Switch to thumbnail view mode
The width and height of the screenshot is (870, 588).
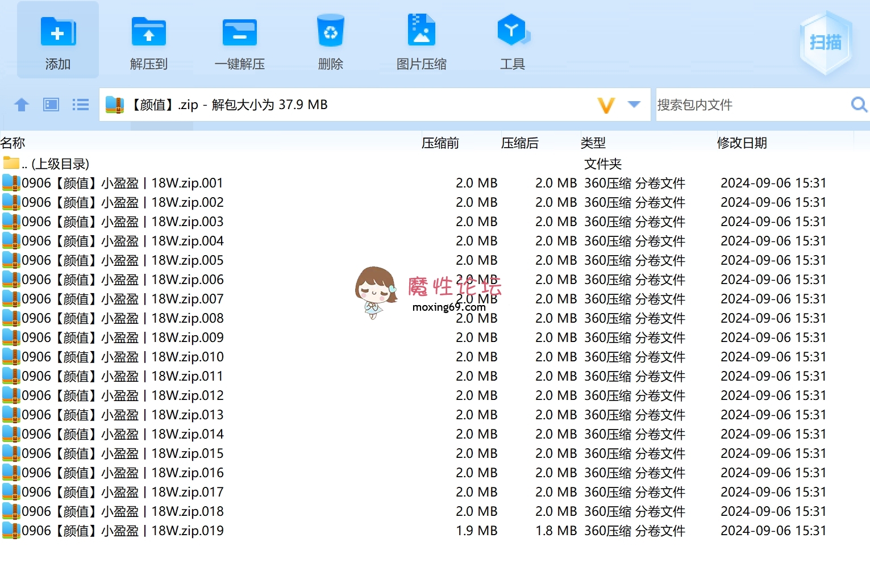pos(51,105)
